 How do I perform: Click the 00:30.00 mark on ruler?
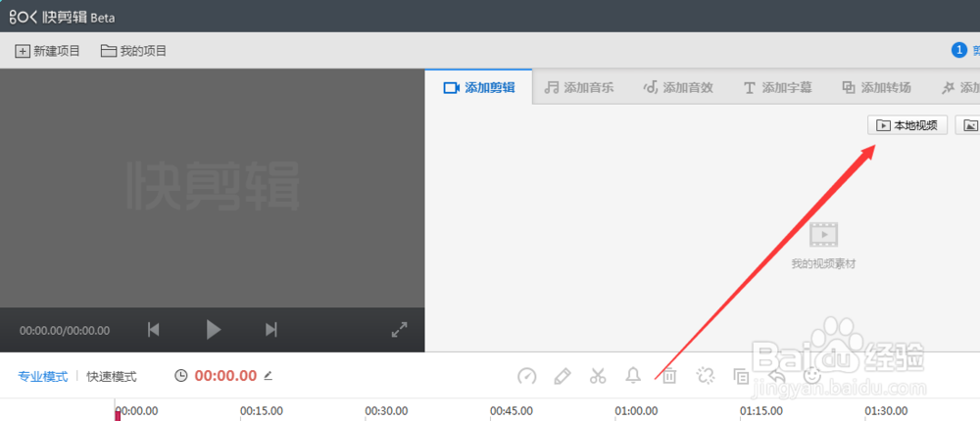pos(386,410)
